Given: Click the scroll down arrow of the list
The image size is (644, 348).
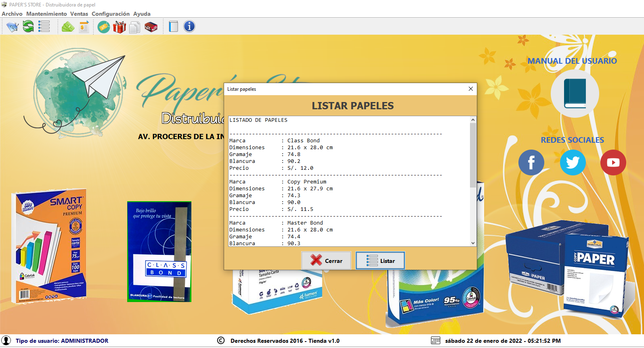Looking at the screenshot, I should (x=473, y=243).
